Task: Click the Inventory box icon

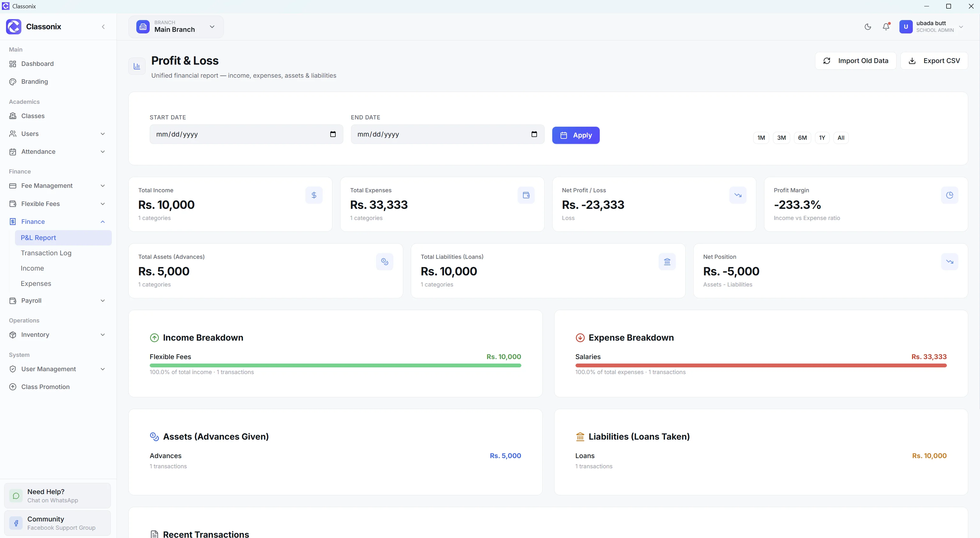Action: [12, 335]
